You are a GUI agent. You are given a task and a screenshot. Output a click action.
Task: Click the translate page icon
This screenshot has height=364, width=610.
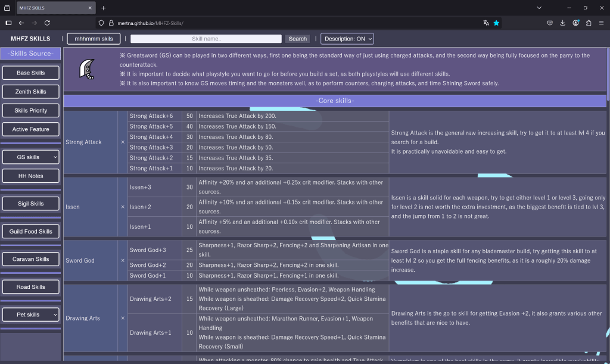coord(486,23)
